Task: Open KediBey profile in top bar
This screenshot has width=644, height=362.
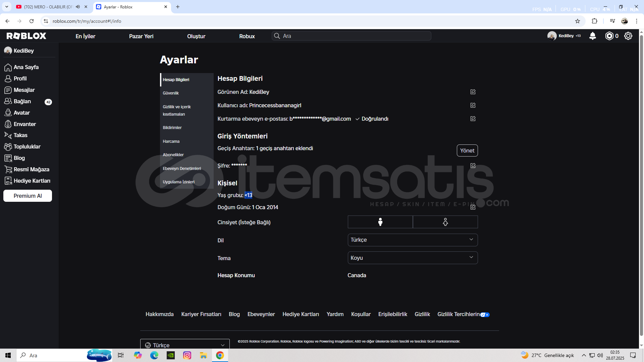Action: point(564,36)
